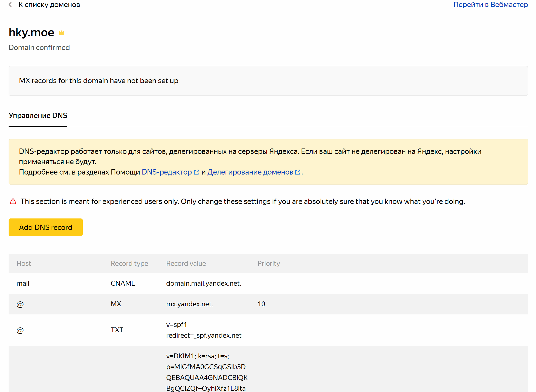The image size is (536, 392).
Task: Click the 'MX' record type cell
Action: pyautogui.click(x=116, y=304)
